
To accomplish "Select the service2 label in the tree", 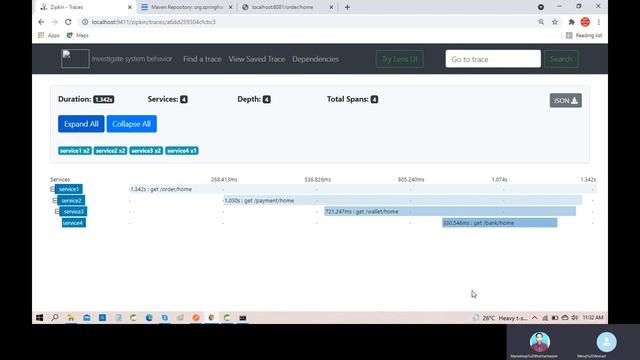I will click(71, 200).
